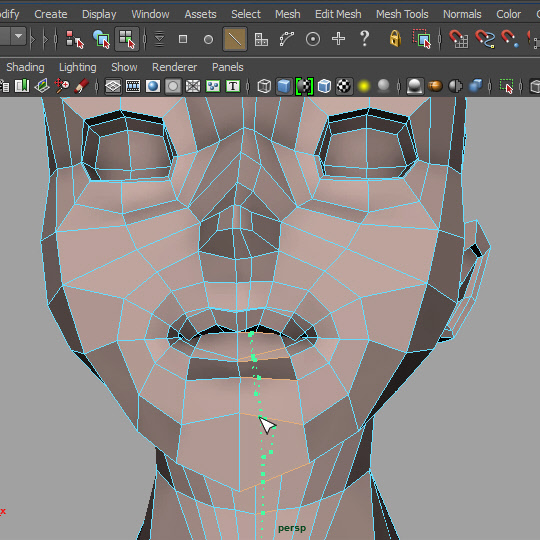Click the camera bookmarks book icon

click(x=22, y=86)
